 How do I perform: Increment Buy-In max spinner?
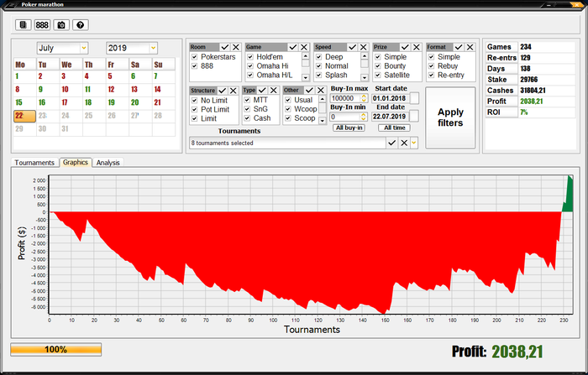click(x=364, y=96)
